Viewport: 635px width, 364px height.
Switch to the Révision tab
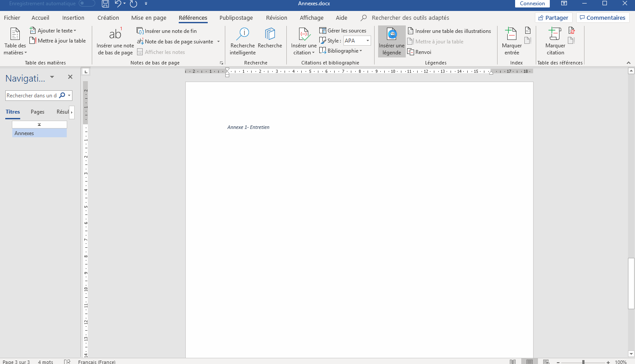277,18
